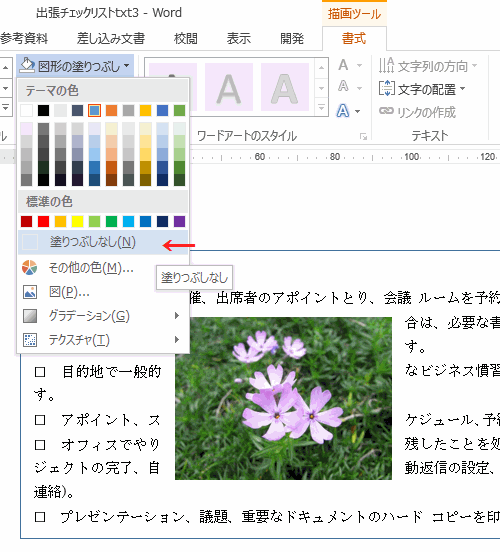The image size is (500, 552).
Task: Pick the black theme color swatch
Action: coord(43,111)
